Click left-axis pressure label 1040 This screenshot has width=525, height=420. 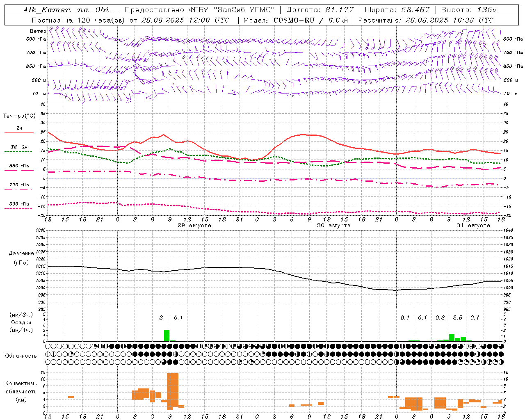click(x=40, y=231)
